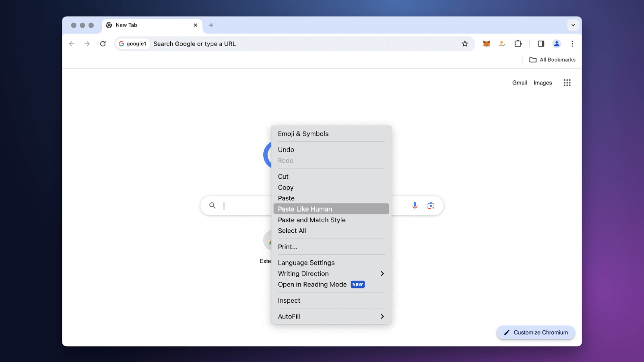Viewport: 644px width, 362px height.
Task: Click the MetaMask fox extension icon
Action: pyautogui.click(x=486, y=44)
